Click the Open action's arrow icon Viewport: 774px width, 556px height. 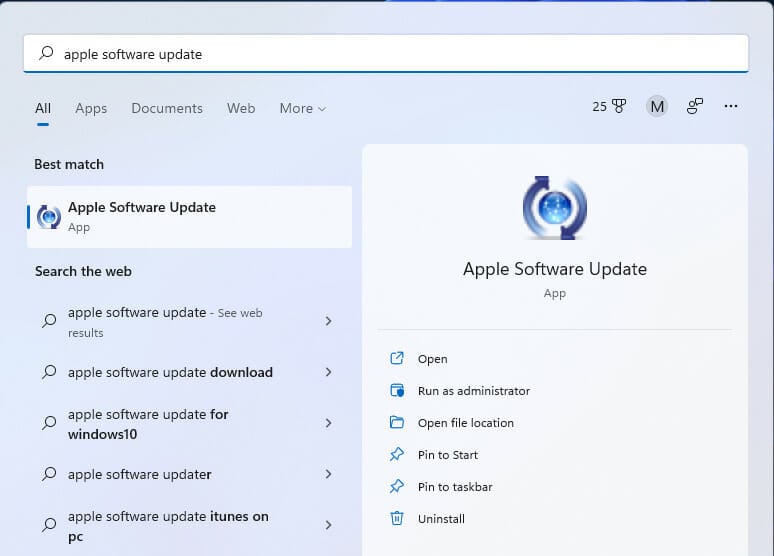(x=397, y=358)
